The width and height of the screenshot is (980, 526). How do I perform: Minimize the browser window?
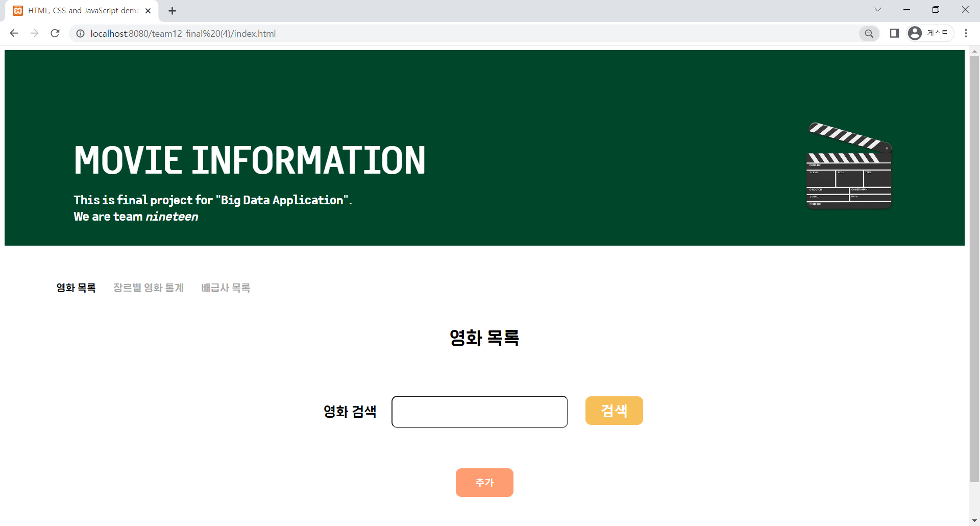906,10
